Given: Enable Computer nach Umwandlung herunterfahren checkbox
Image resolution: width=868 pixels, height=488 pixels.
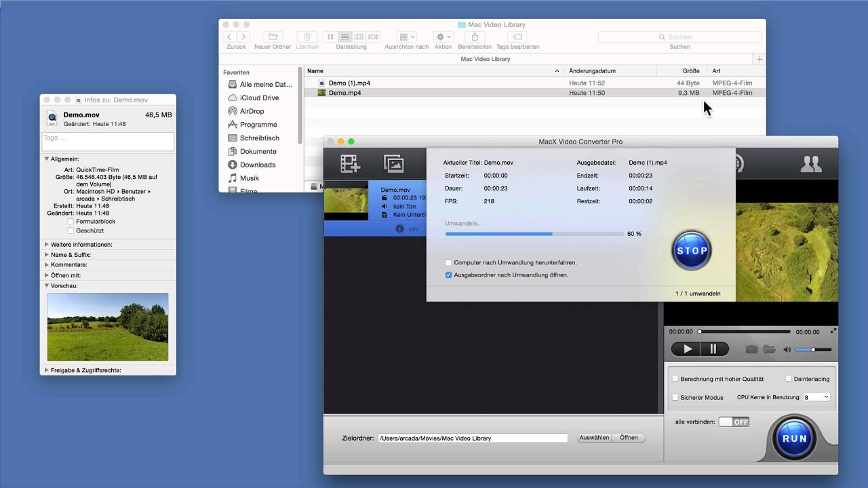Looking at the screenshot, I should pos(449,262).
